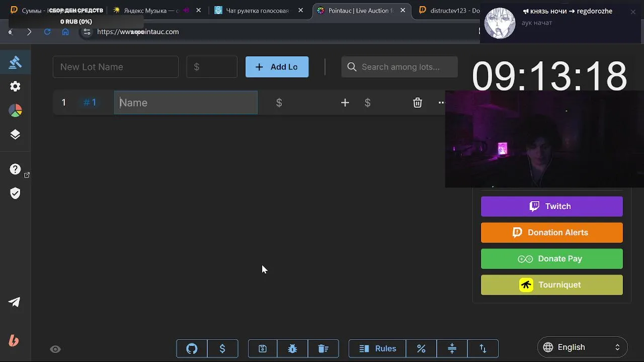Viewport: 644px width, 362px height.
Task: Click the Add Lot button
Action: point(277,67)
